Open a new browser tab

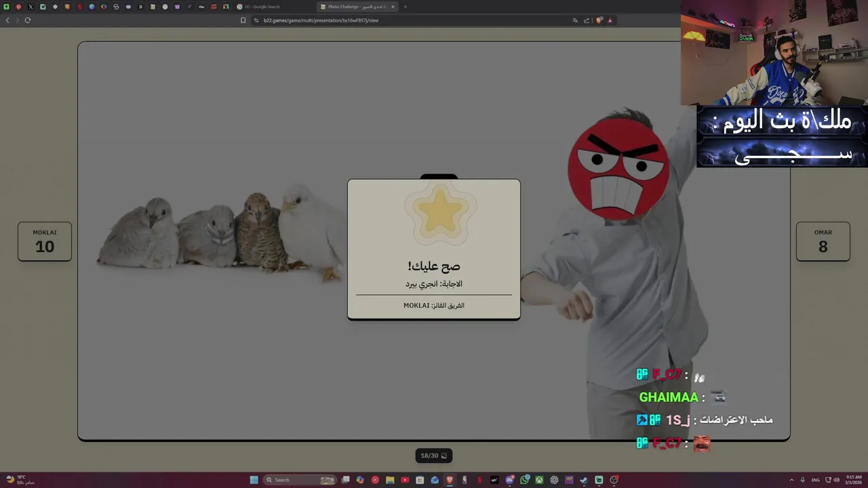(406, 7)
